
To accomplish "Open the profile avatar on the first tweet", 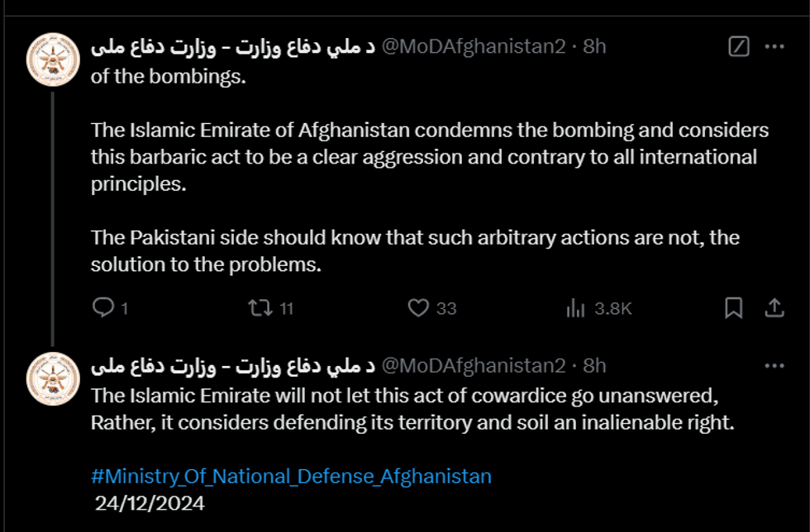I will 52,59.
